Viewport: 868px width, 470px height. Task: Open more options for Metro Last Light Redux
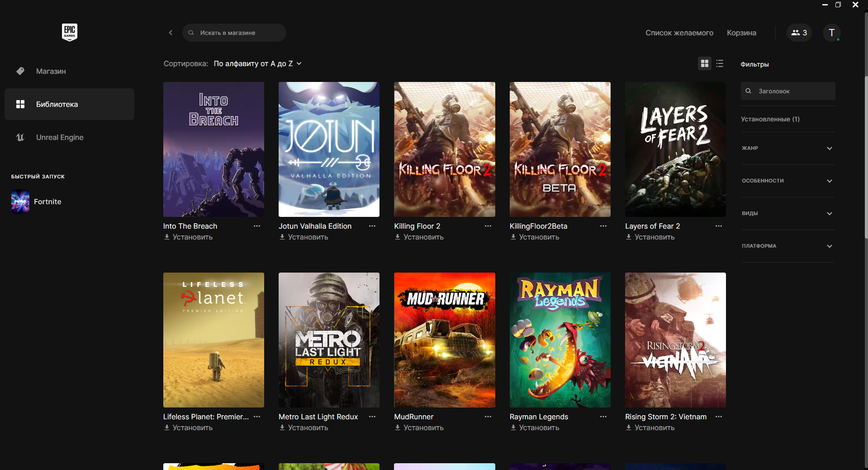(x=372, y=417)
